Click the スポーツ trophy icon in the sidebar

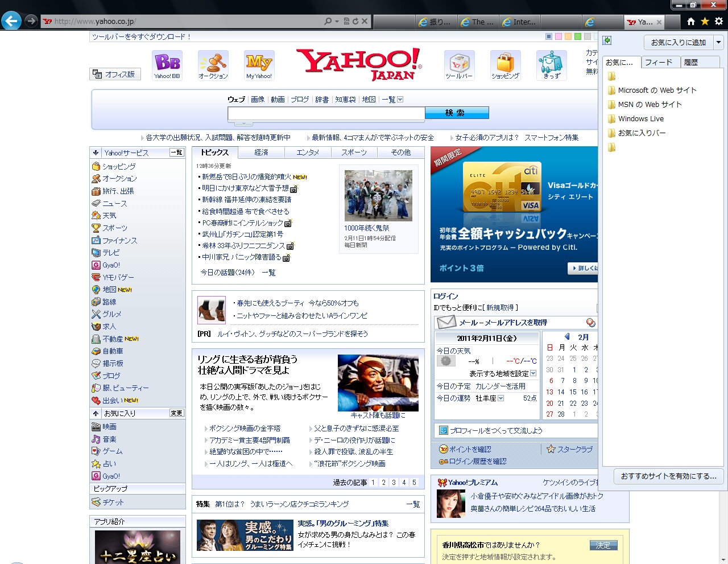coord(96,228)
